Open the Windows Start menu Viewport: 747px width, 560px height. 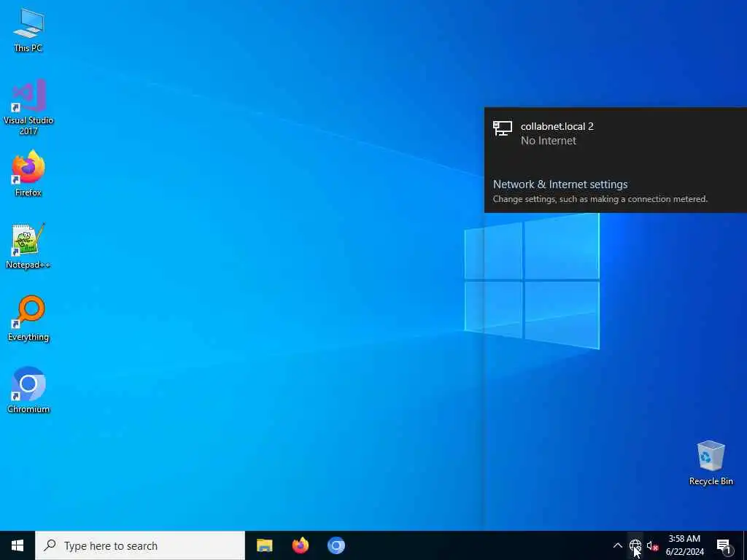pyautogui.click(x=18, y=545)
